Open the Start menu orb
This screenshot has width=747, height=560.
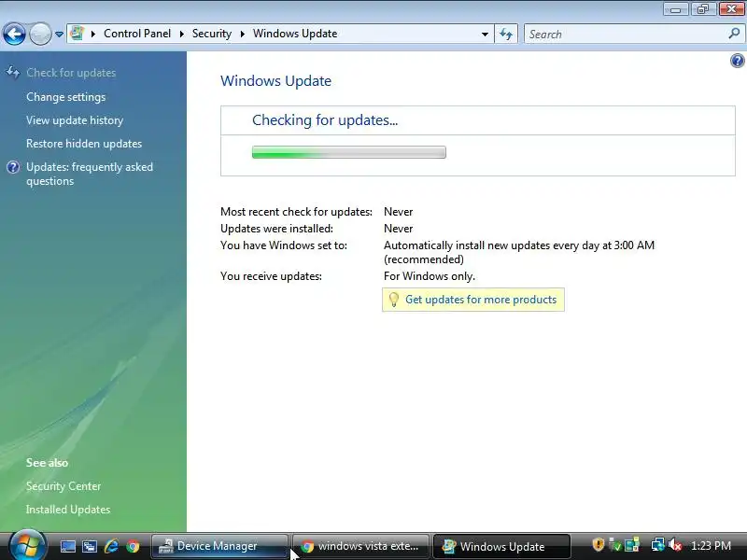click(x=28, y=546)
